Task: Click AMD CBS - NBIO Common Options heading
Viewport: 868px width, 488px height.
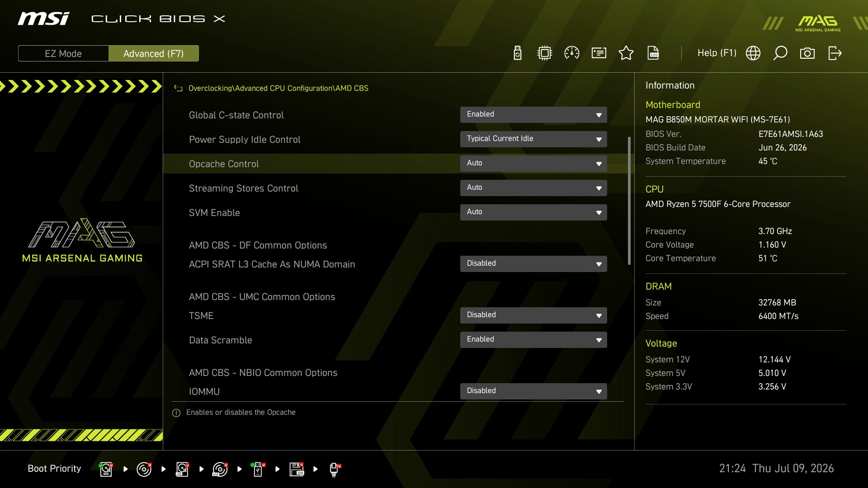Action: click(x=263, y=373)
